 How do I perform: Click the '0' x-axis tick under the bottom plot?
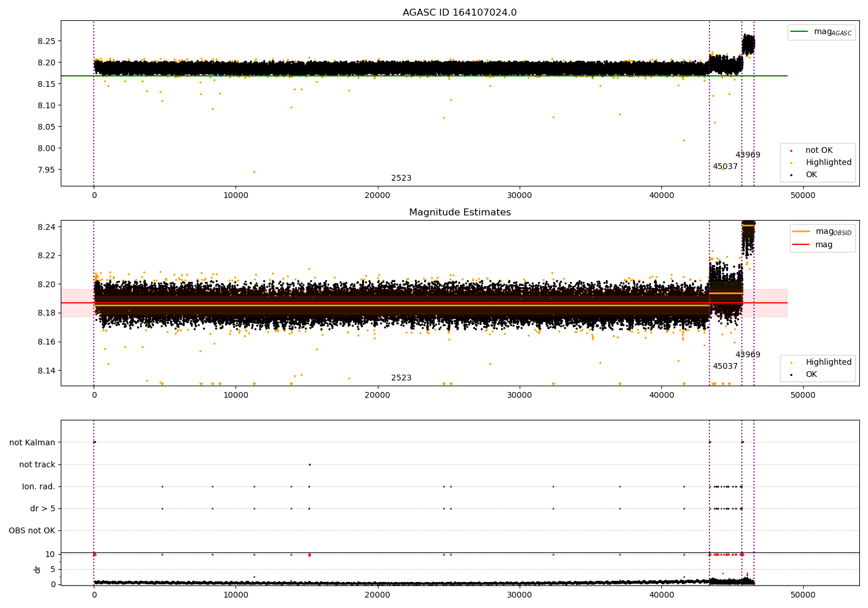(94, 595)
